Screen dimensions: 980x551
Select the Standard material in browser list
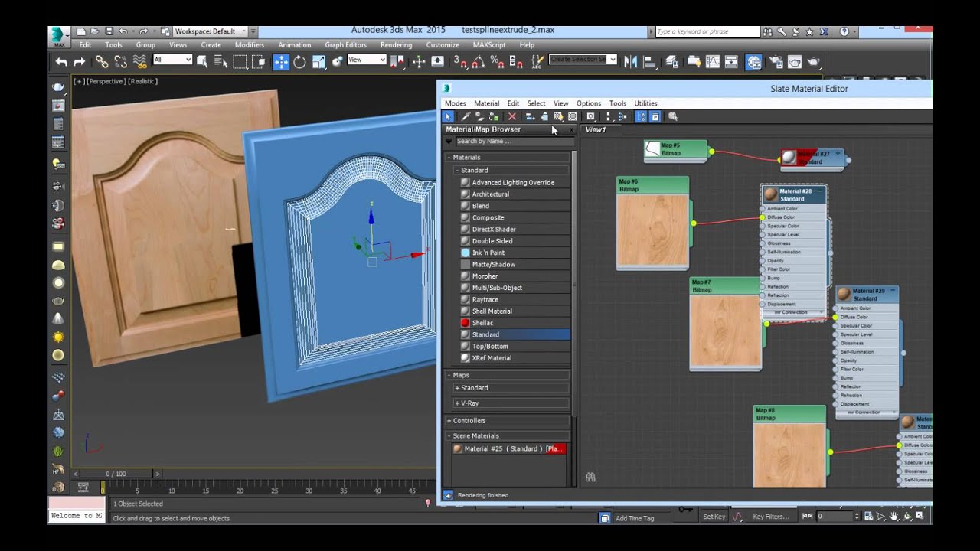pyautogui.click(x=514, y=334)
